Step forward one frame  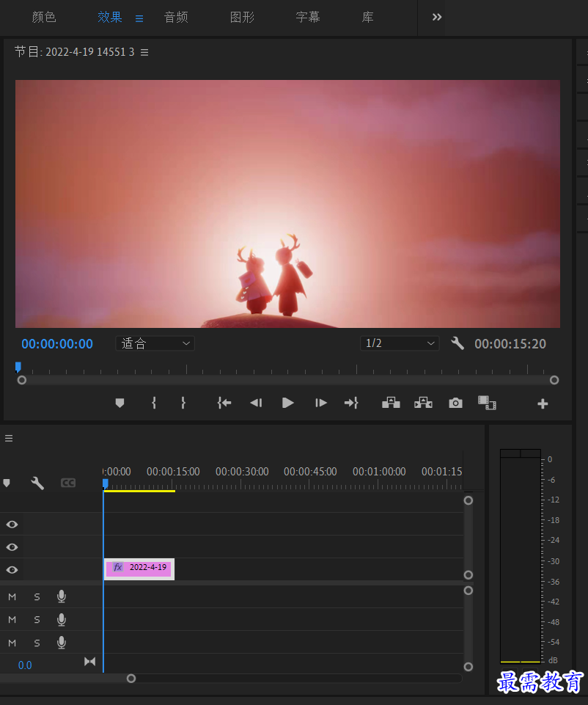click(320, 403)
